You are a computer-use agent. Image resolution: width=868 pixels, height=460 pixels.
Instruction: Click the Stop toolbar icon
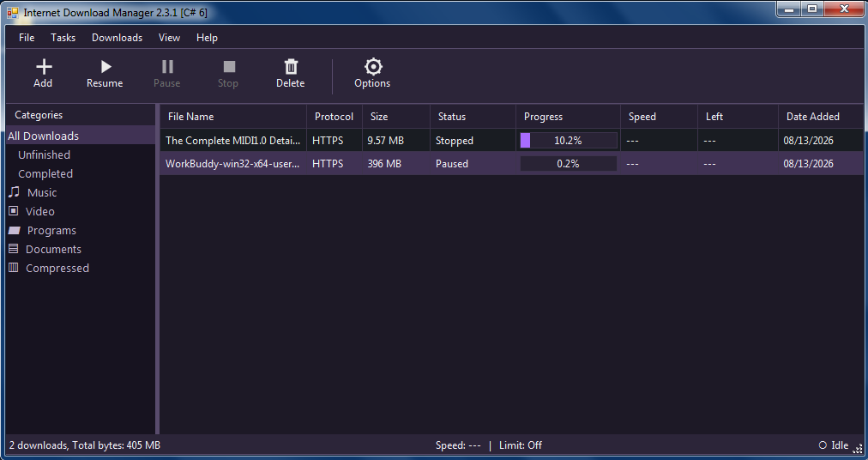point(229,67)
